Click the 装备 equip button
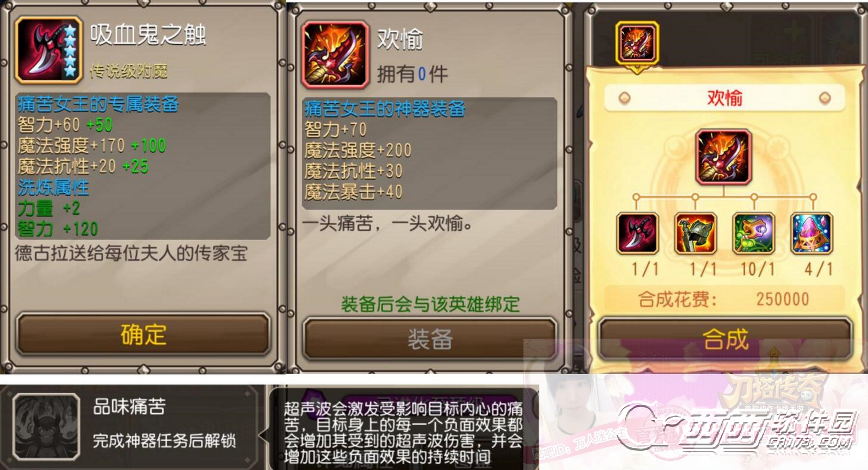This screenshot has height=470, width=868. (430, 339)
